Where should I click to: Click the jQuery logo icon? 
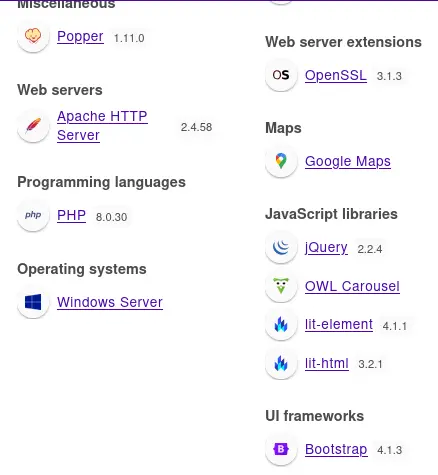[x=281, y=247]
